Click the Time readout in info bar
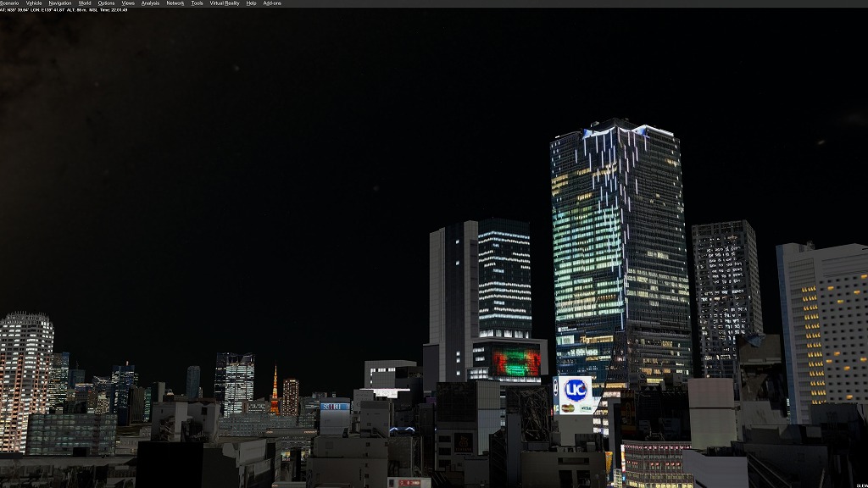This screenshot has height=488, width=868. click(115, 10)
